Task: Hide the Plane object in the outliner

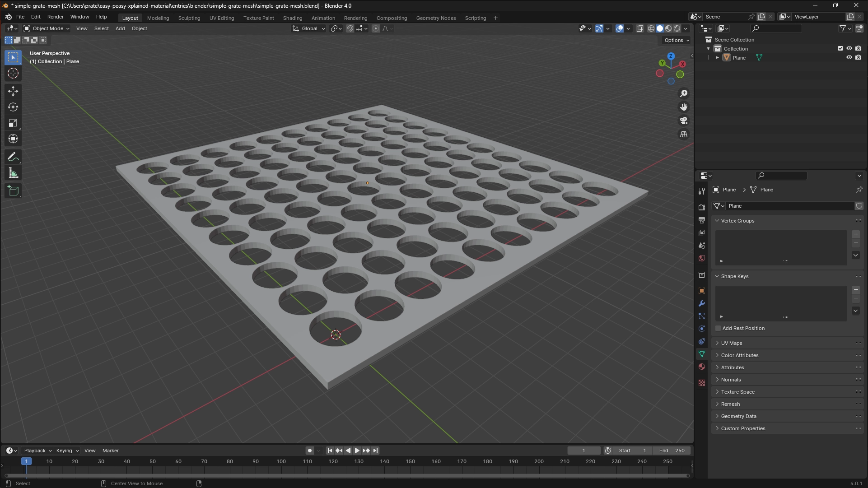Action: (x=849, y=57)
